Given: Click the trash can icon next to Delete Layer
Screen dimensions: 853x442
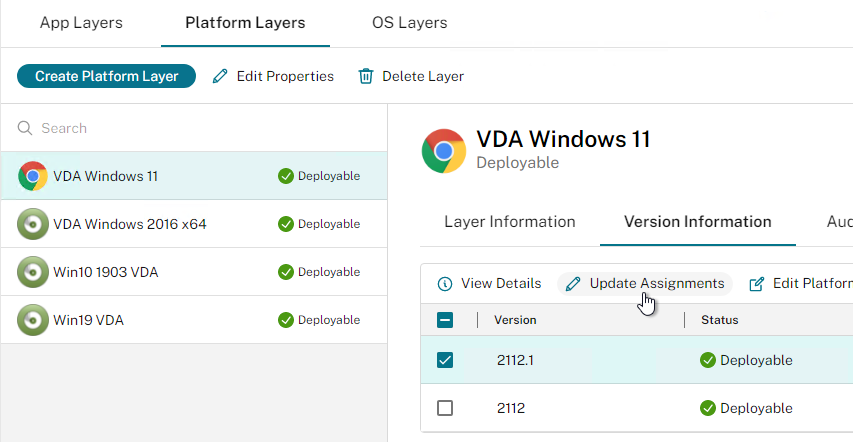Looking at the screenshot, I should click(366, 76).
